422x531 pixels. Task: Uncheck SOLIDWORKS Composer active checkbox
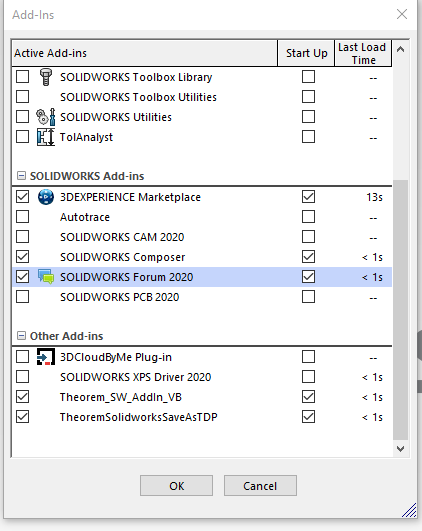23,257
